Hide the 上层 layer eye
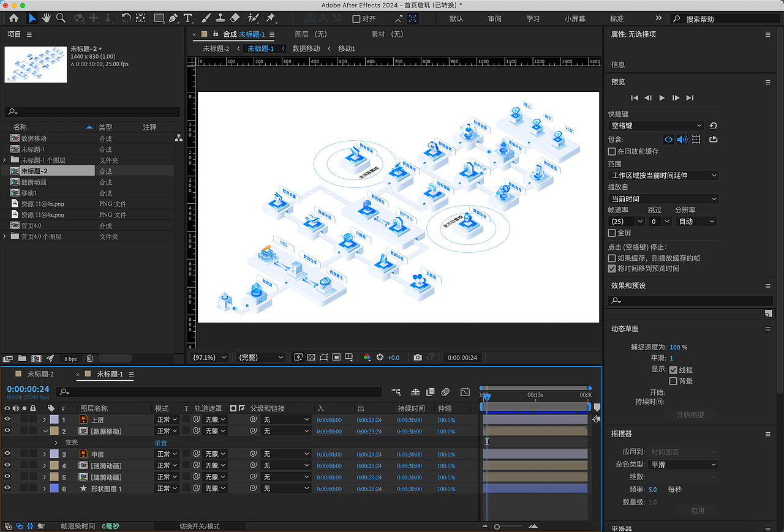 click(7, 420)
